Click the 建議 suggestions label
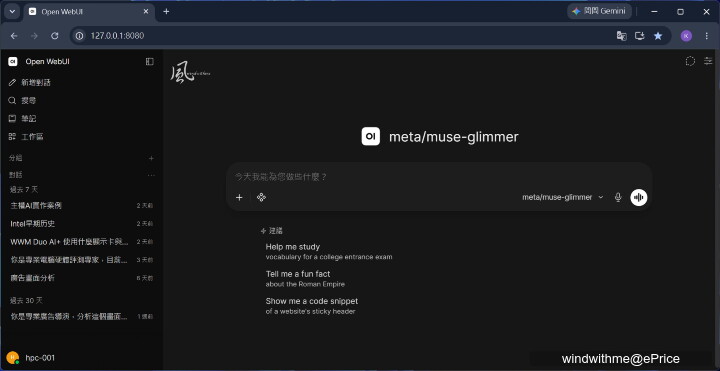Image resolution: width=720 pixels, height=371 pixels. coord(275,231)
